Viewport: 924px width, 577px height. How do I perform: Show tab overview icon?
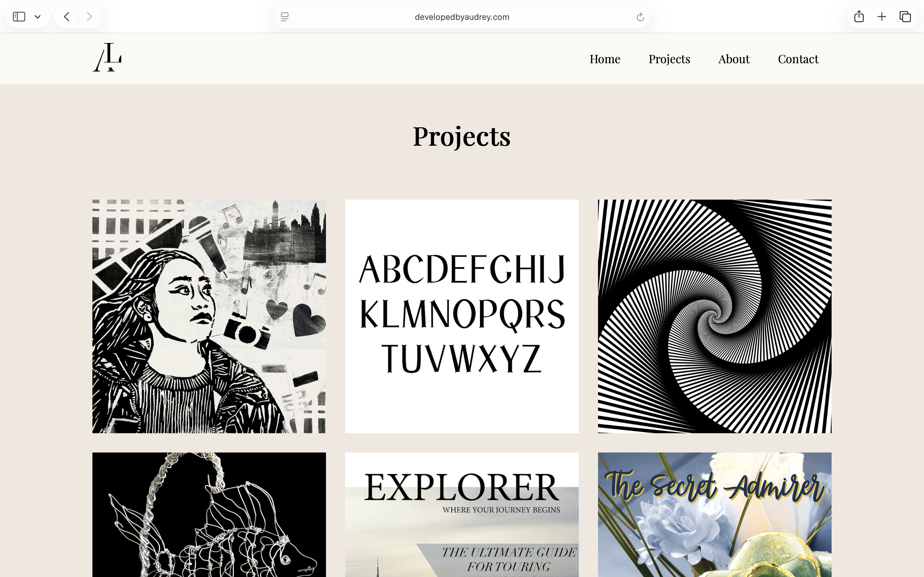pos(905,17)
